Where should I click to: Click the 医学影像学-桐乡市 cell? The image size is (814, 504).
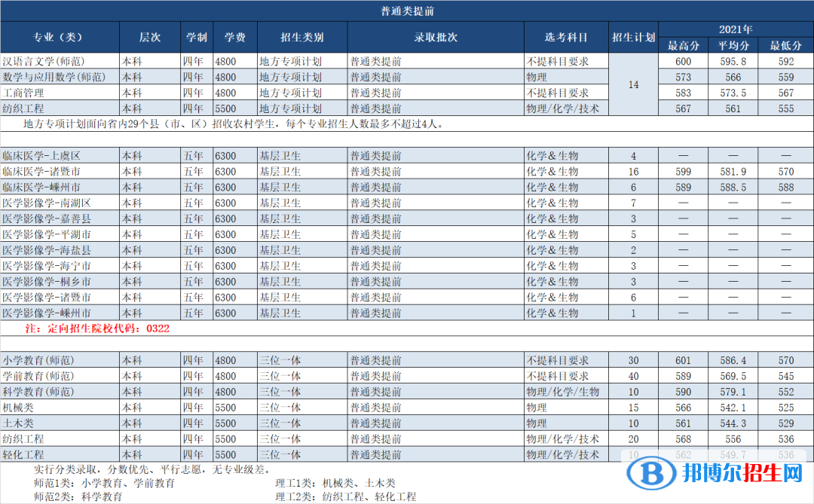(60, 281)
